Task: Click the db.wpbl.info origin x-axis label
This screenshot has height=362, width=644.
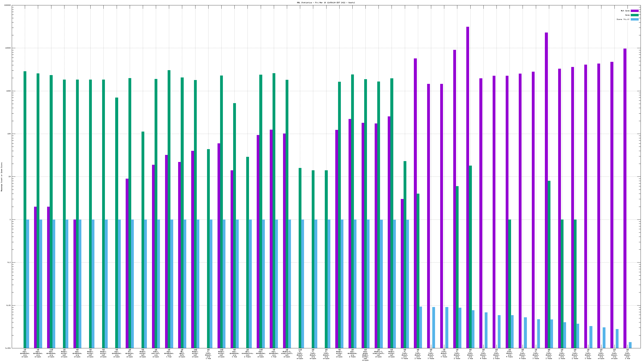Action: [x=182, y=353]
